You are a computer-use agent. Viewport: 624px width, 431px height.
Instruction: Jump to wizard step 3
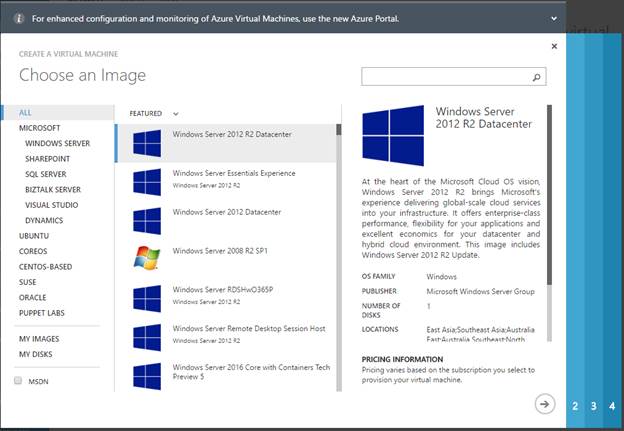click(593, 406)
